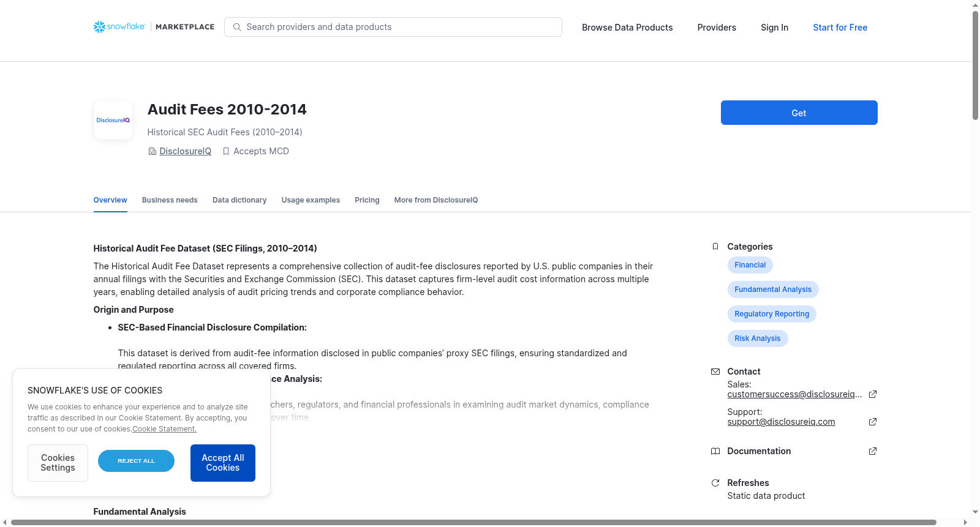Go to the Pricing tab
980x527 pixels.
pos(367,200)
